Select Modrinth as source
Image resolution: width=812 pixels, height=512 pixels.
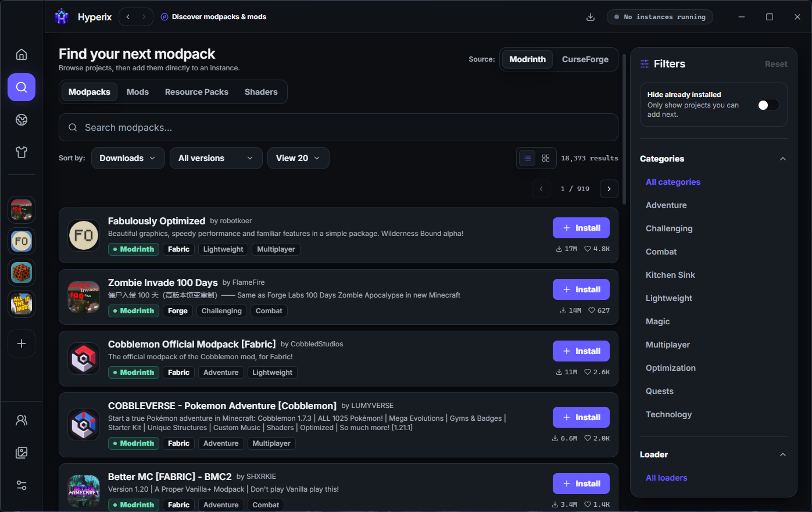coord(527,59)
